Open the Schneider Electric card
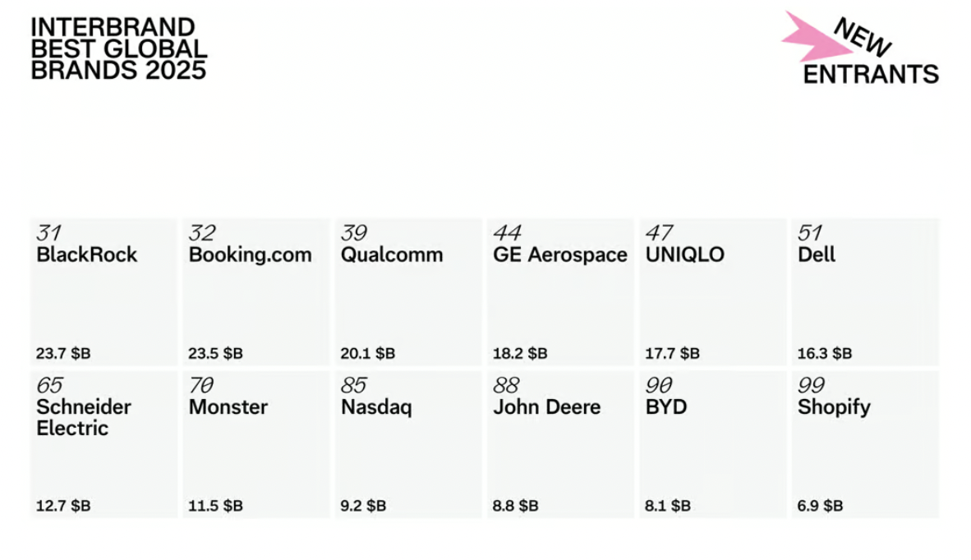Viewport: 971px width, 560px height. (104, 444)
